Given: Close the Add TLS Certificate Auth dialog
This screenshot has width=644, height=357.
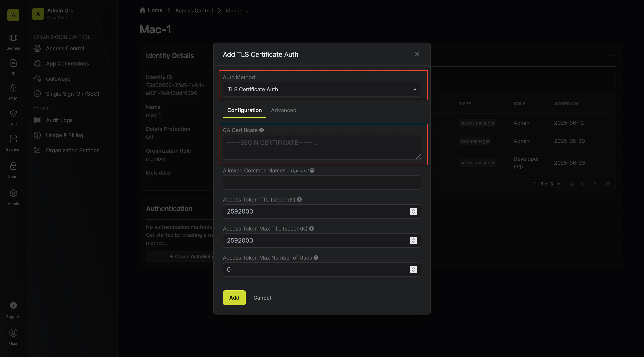Looking at the screenshot, I should (417, 54).
